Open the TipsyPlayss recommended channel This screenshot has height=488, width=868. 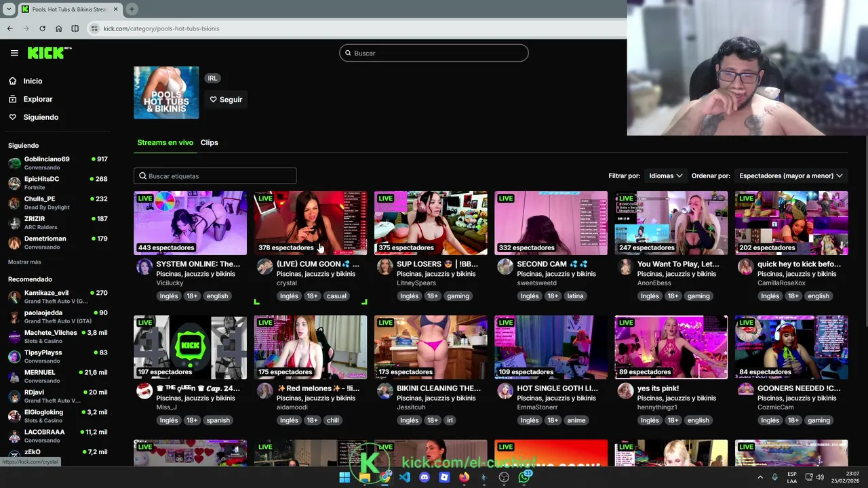(x=58, y=357)
